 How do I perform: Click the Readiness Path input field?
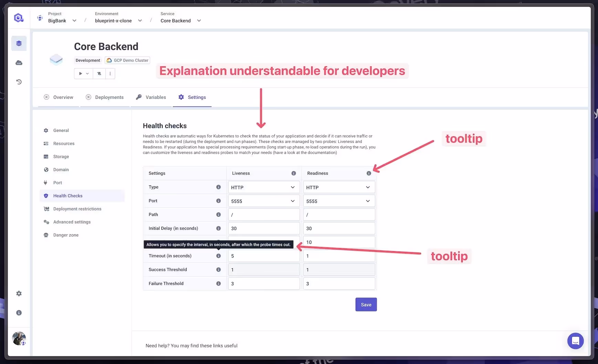(339, 215)
